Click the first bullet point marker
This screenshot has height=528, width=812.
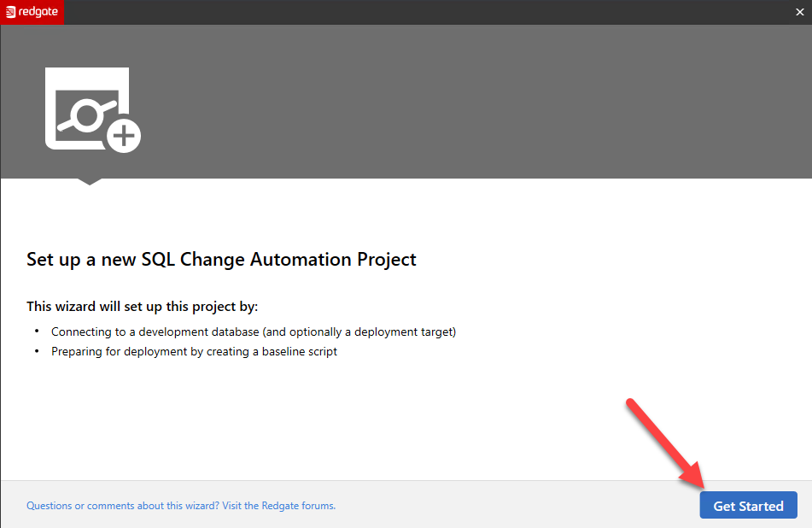(37, 331)
